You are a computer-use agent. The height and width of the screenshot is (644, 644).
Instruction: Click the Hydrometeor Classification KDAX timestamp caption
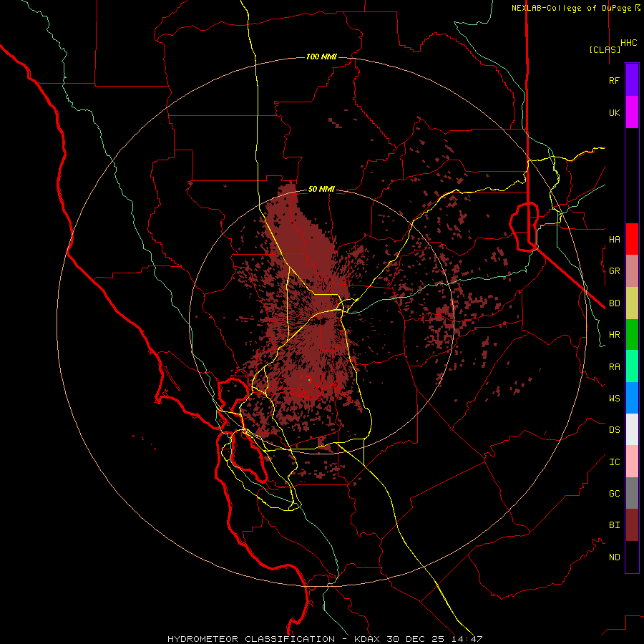325,639
